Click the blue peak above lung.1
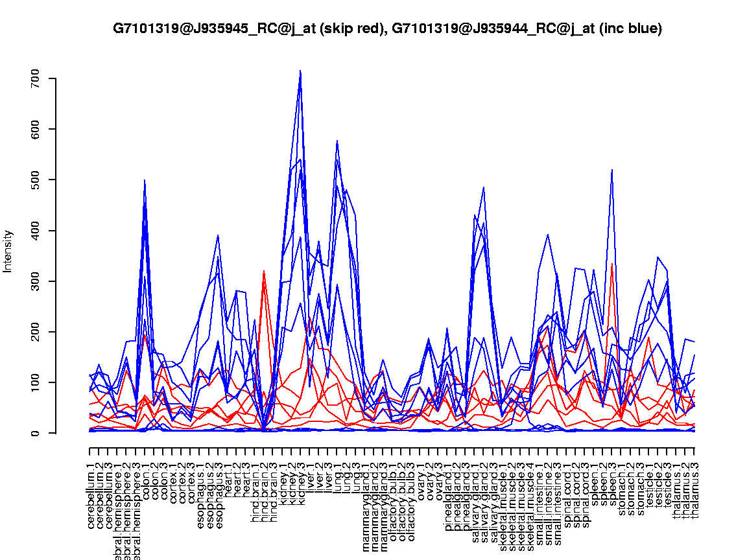The image size is (747, 560). [337, 141]
